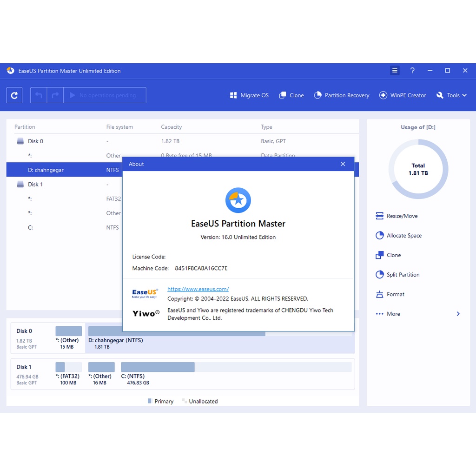Open the hamburger menu in title bar
This screenshot has width=476, height=476.
coord(395,71)
